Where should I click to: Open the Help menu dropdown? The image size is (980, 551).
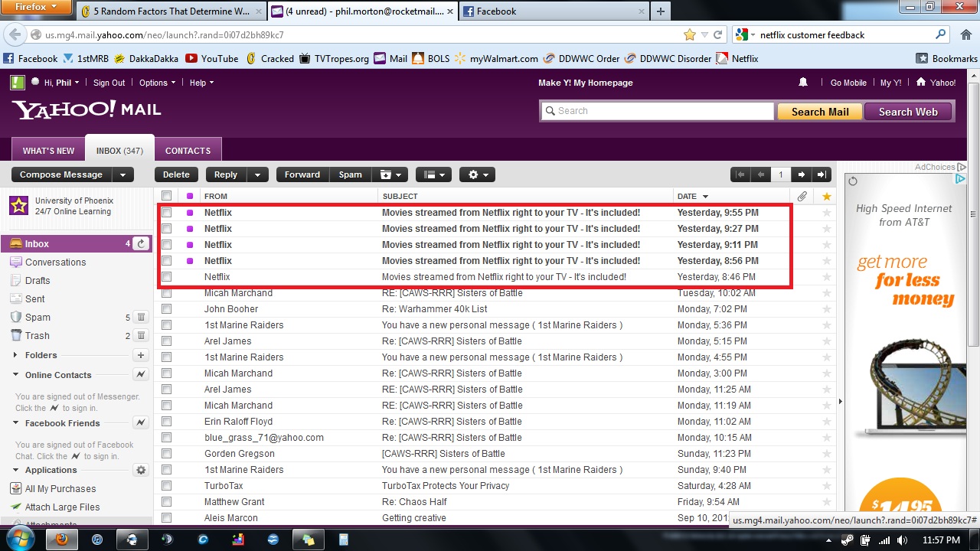tap(201, 83)
